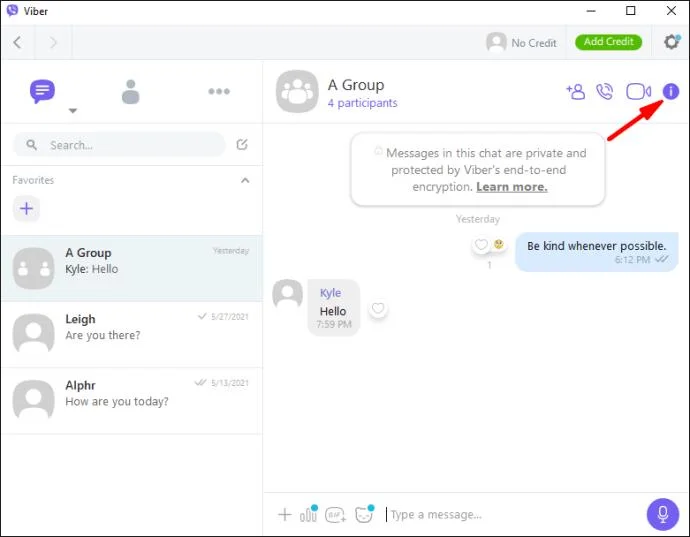Create a poll from the message bar

pyautogui.click(x=308, y=514)
